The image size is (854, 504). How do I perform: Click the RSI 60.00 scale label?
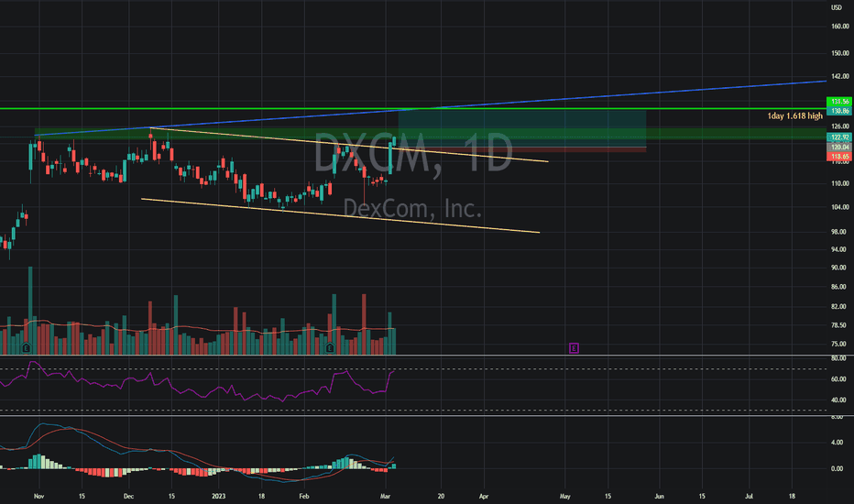(x=840, y=379)
